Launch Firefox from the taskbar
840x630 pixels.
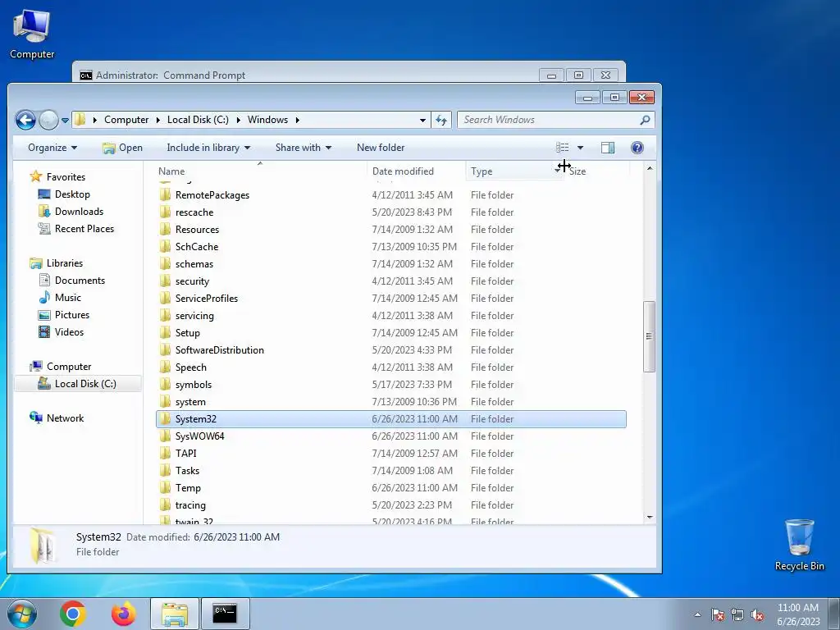pyautogui.click(x=124, y=614)
